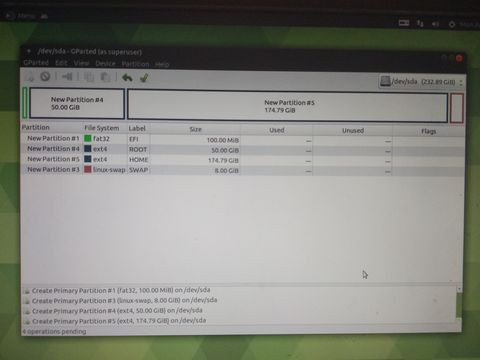This screenshot has width=480, height=360.
Task: Click the Resize/Move partition toolbar icon
Action: (x=67, y=77)
